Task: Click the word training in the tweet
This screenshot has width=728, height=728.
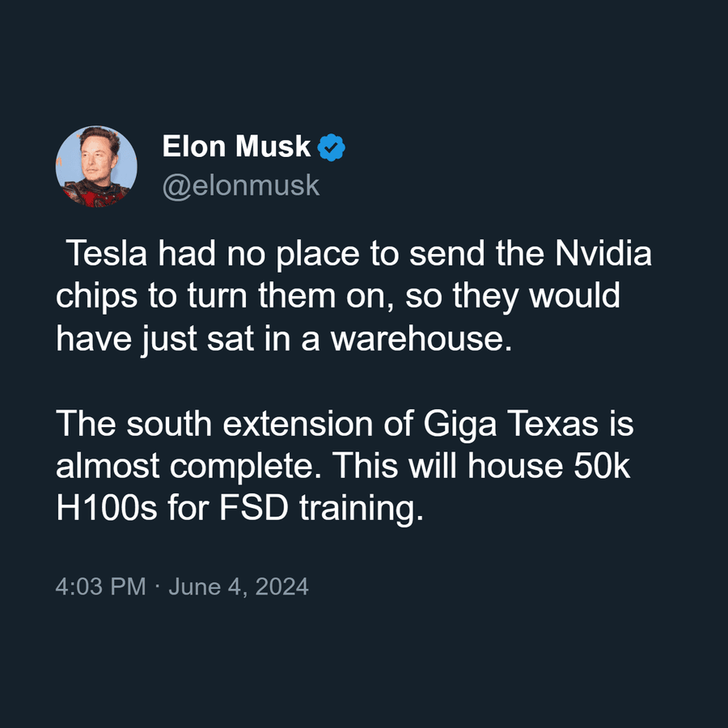Action: coord(362,510)
